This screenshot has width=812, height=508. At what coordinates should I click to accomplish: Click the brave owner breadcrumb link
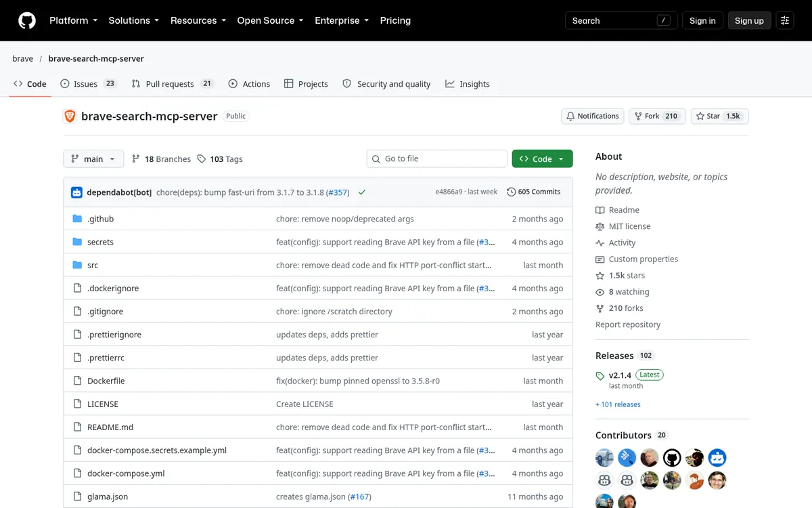click(22, 59)
